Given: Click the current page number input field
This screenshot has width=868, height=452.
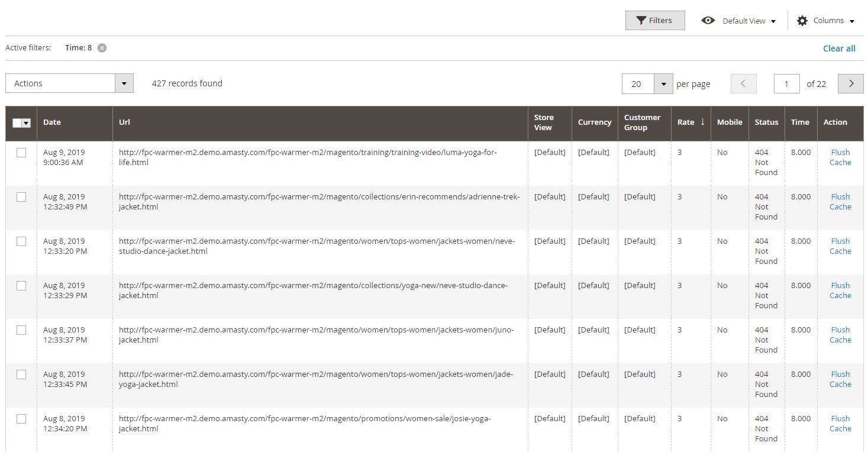Looking at the screenshot, I should click(786, 83).
